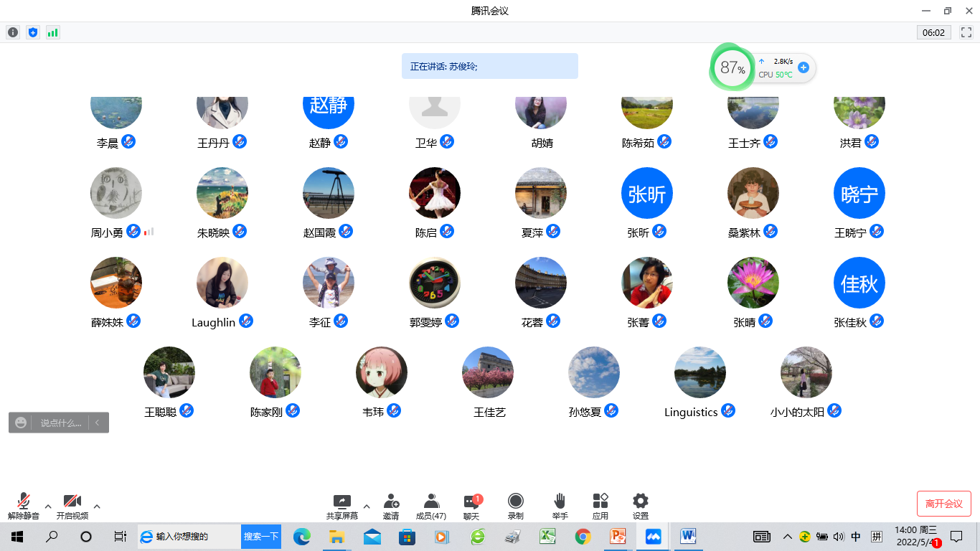Toggle fullscreen mode at top-right
The width and height of the screenshot is (980, 551).
coord(966,32)
